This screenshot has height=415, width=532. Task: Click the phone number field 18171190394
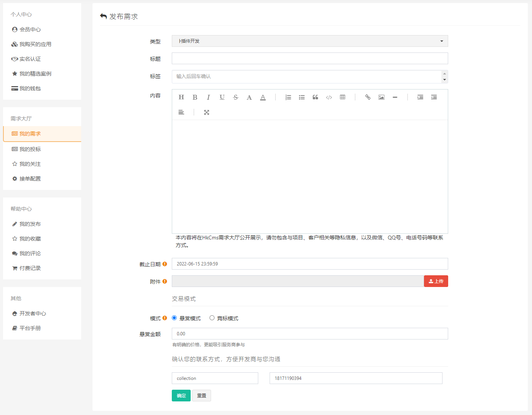click(356, 378)
